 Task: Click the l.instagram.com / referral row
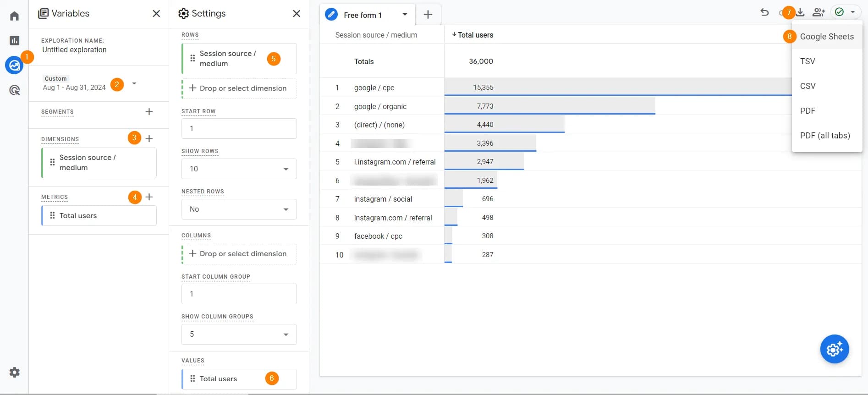pyautogui.click(x=395, y=162)
